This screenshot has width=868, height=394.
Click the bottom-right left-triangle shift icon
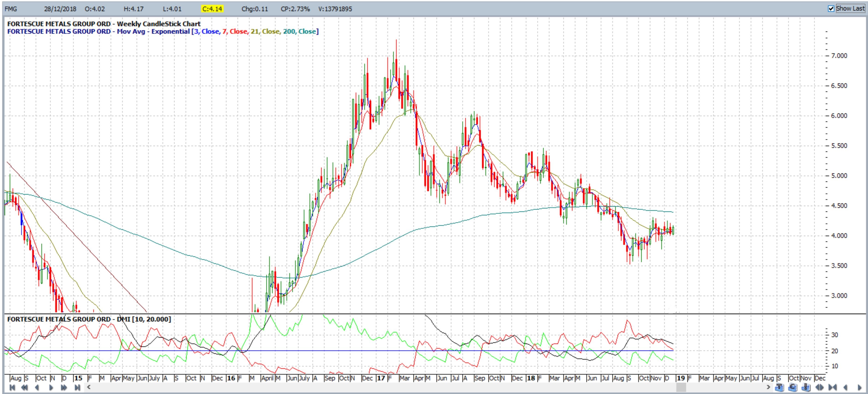845,387
